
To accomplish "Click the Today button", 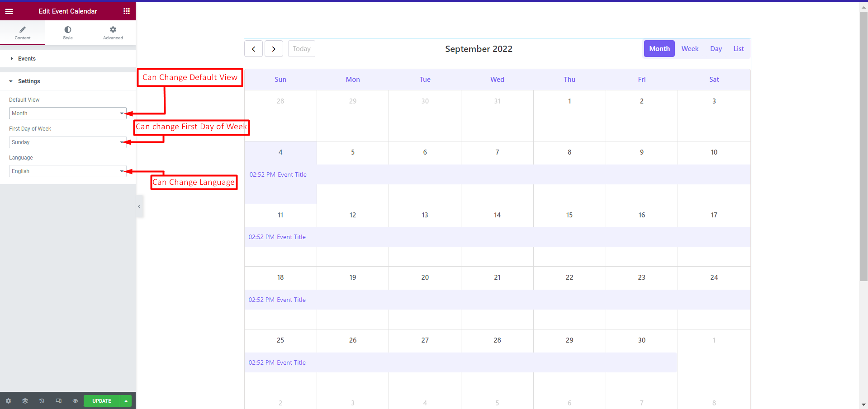I will [x=302, y=49].
